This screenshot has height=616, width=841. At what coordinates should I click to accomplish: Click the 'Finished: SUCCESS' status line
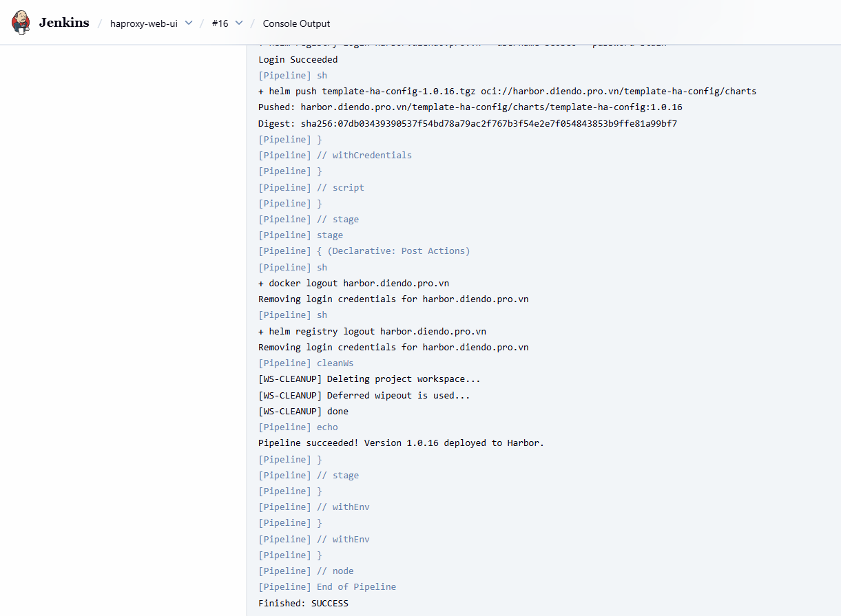point(303,604)
